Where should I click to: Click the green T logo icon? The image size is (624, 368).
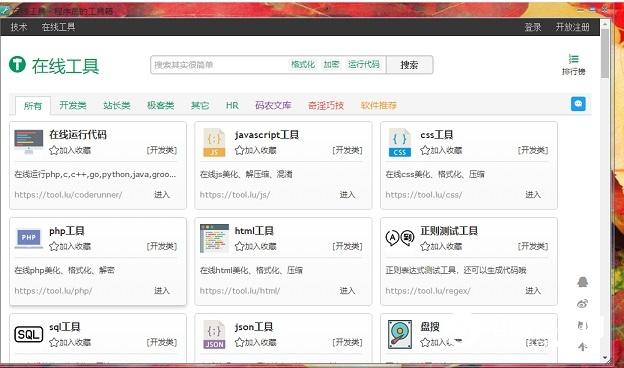(18, 64)
